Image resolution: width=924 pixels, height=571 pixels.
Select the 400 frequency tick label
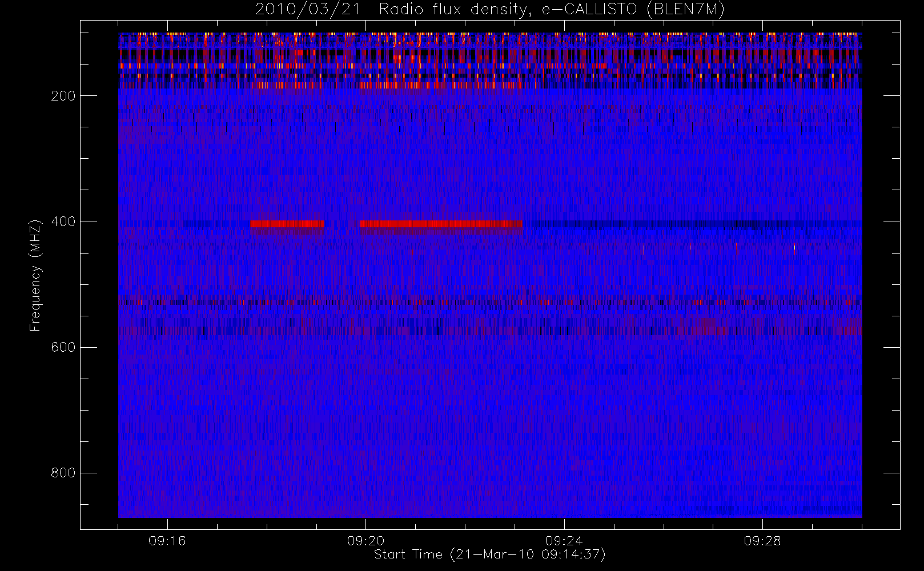pos(63,222)
